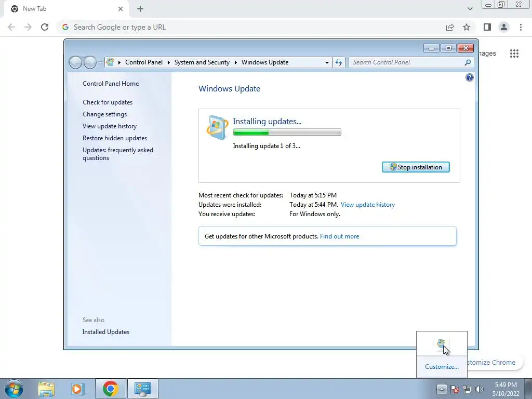Open View update history in sidebar
This screenshot has height=399, width=532.
point(110,126)
